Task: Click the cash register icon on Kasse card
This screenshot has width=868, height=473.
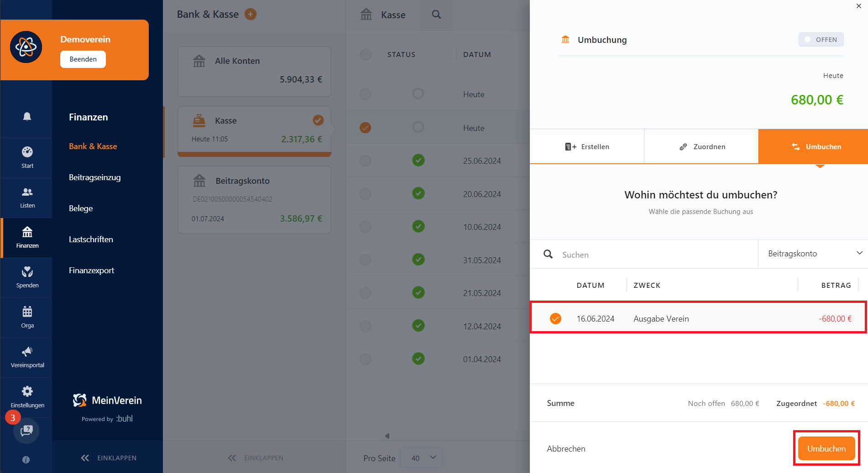Action: point(199,120)
